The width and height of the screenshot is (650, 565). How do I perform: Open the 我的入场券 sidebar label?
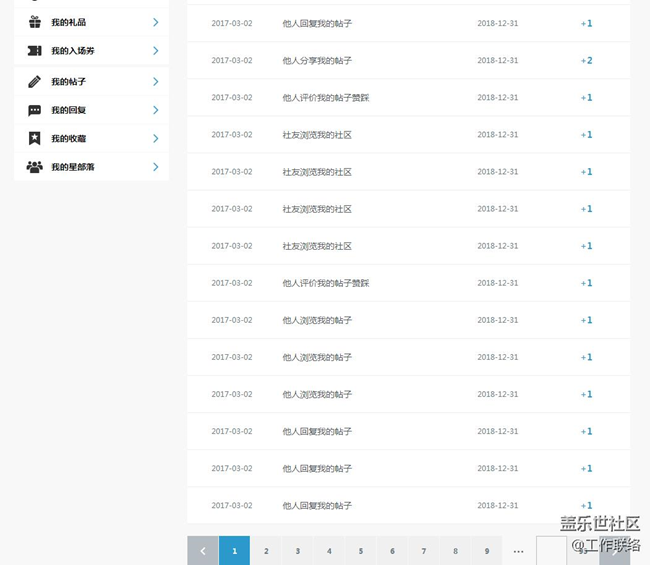pos(73,51)
